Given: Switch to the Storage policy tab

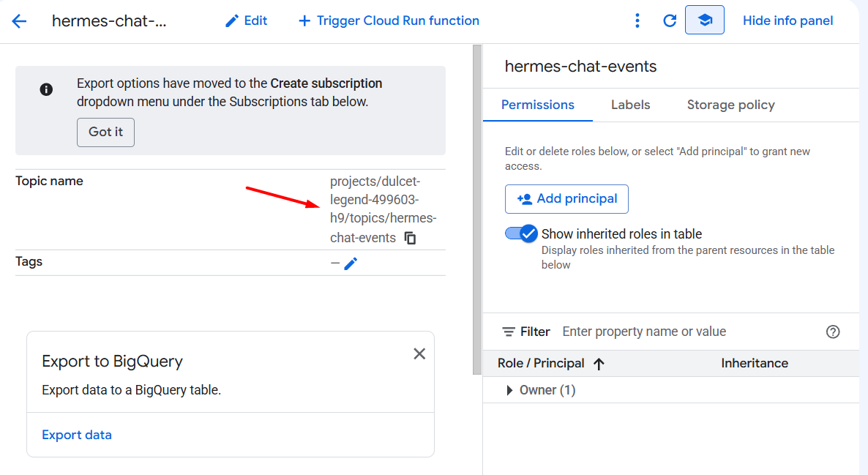Looking at the screenshot, I should point(730,105).
